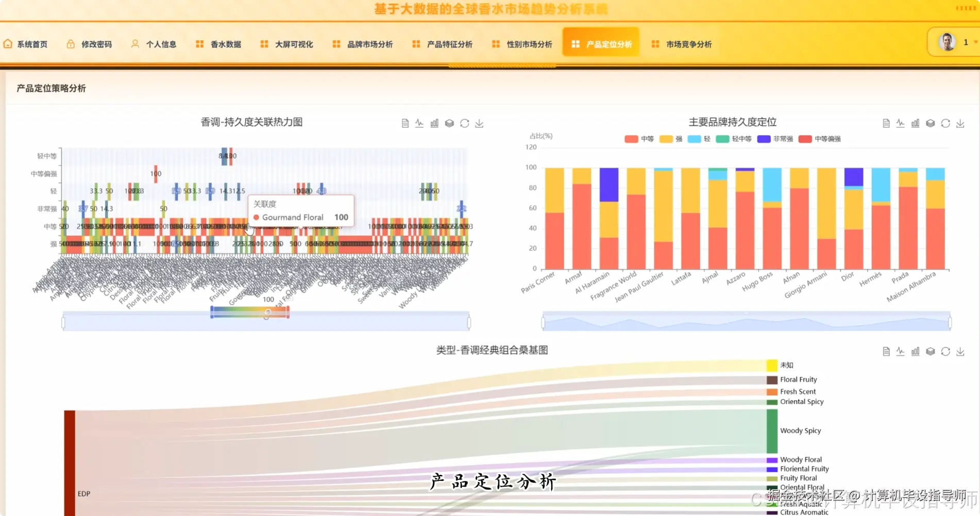The image size is (980, 516).
Task: Enable stacked mode on the brand chart
Action: click(931, 123)
